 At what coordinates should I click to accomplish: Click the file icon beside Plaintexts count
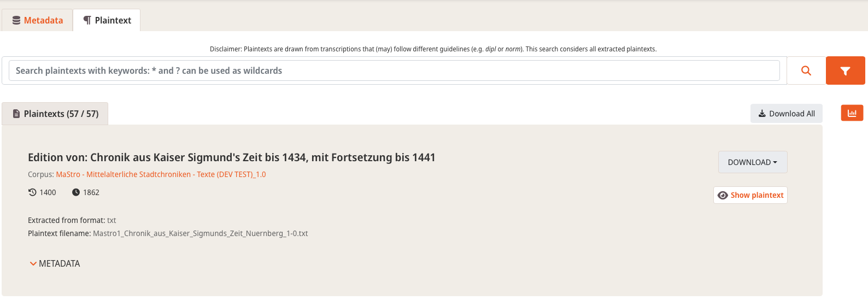click(16, 114)
